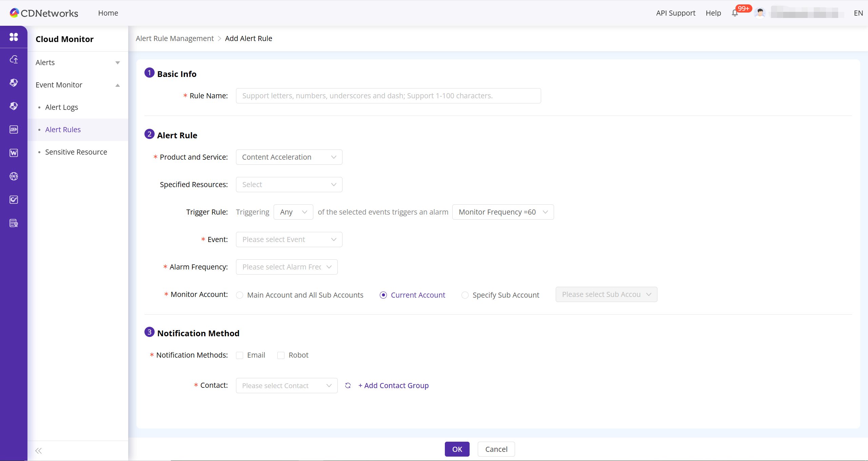Open the Product and Service dropdown

289,157
